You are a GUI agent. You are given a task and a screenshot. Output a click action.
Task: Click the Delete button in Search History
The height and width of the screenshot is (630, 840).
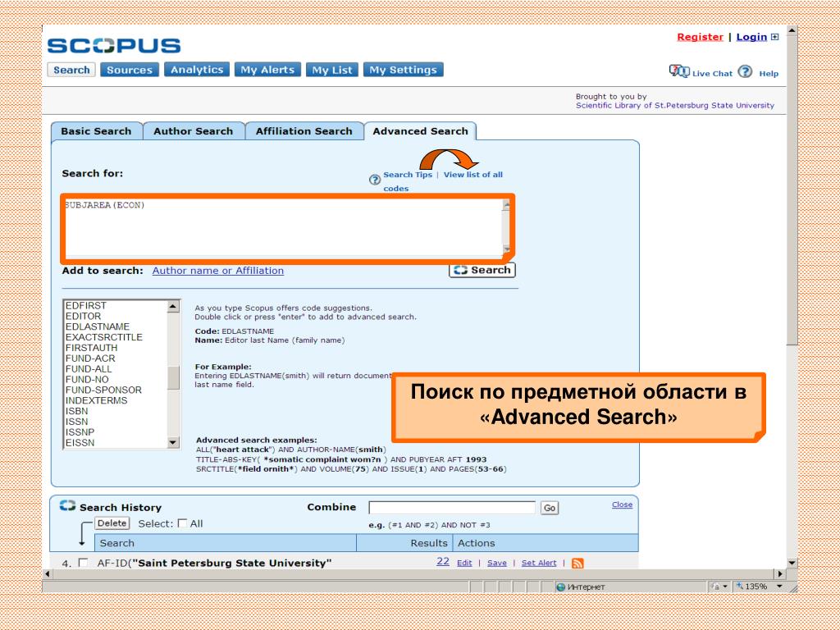click(112, 523)
